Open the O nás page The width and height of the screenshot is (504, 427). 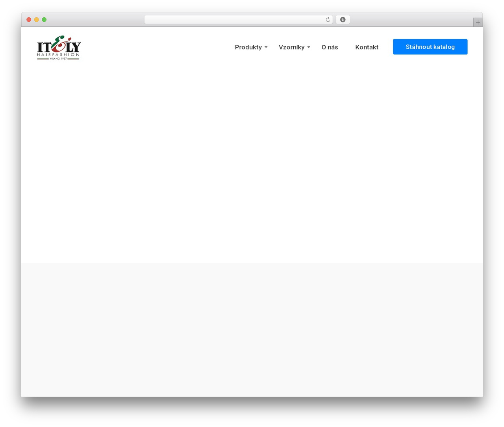[x=330, y=47]
